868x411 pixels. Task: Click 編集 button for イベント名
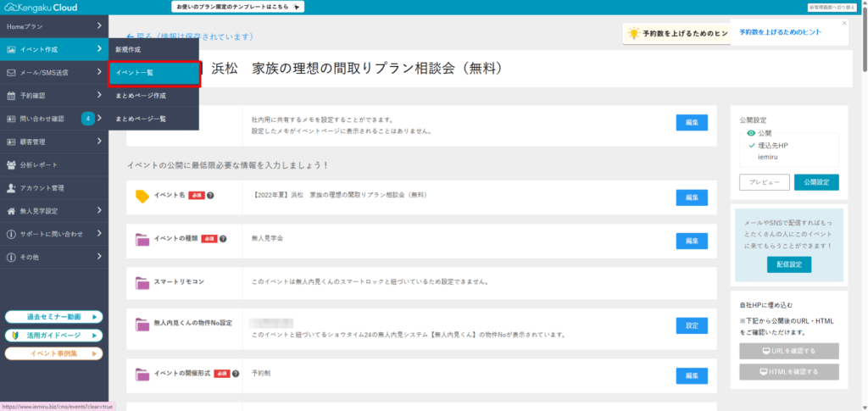[692, 197]
